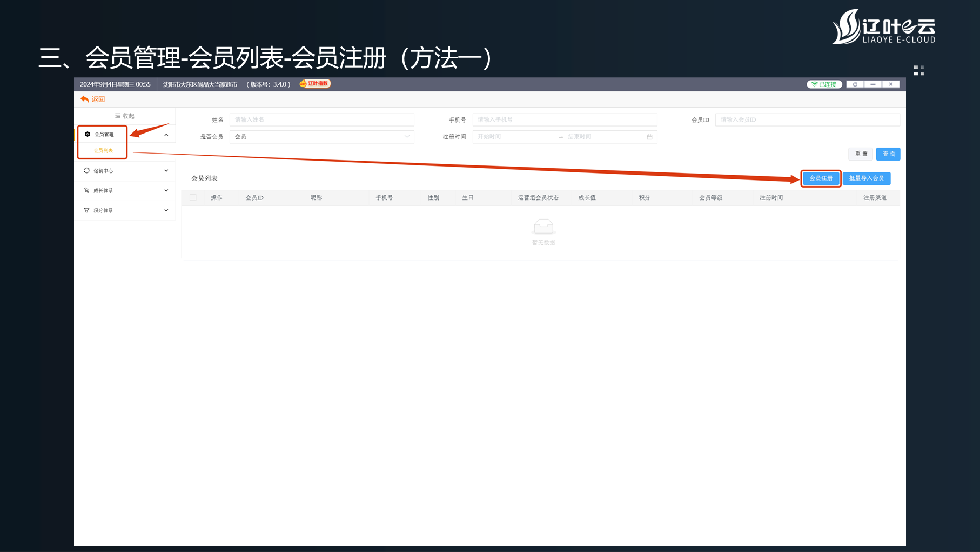Image resolution: width=980 pixels, height=552 pixels.
Task: Expand the 积分体系 chevron
Action: pyautogui.click(x=166, y=210)
